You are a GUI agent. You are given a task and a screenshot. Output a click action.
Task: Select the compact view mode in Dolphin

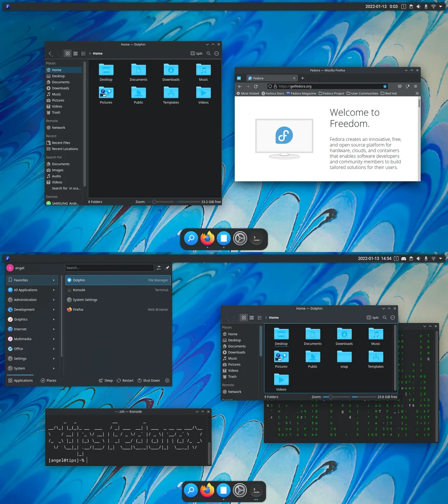tap(75, 53)
